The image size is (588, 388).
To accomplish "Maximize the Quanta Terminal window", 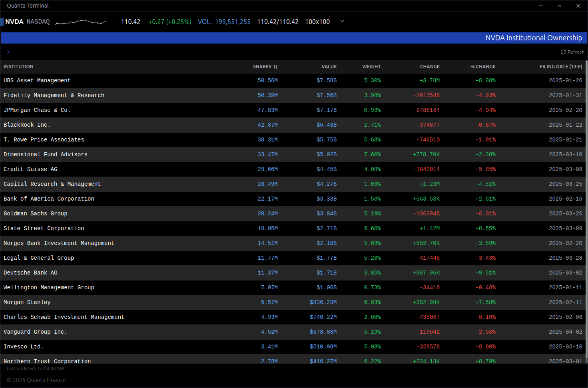I will click(559, 6).
